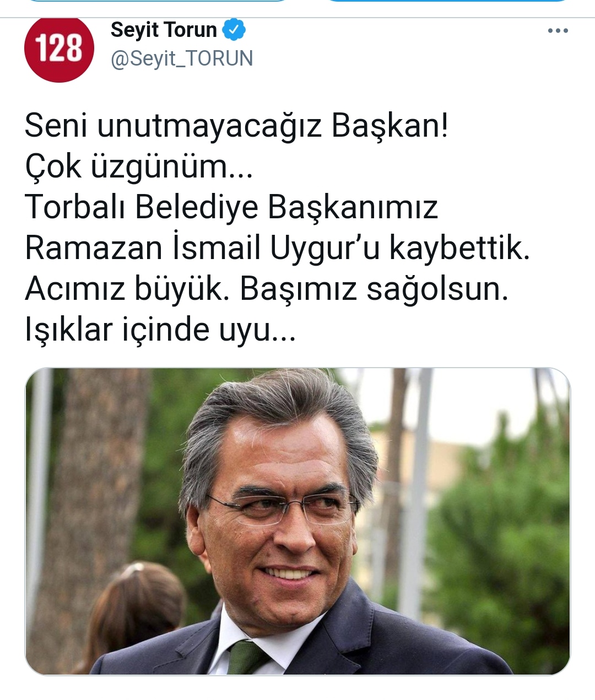Click the partial blue-outlined button at top right

[447, 1]
